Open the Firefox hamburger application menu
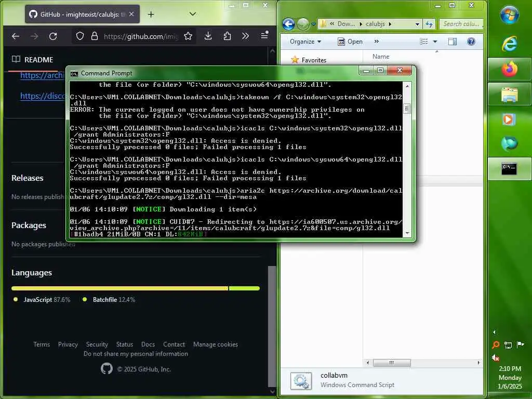Image resolution: width=532 pixels, height=399 pixels. coord(264,35)
